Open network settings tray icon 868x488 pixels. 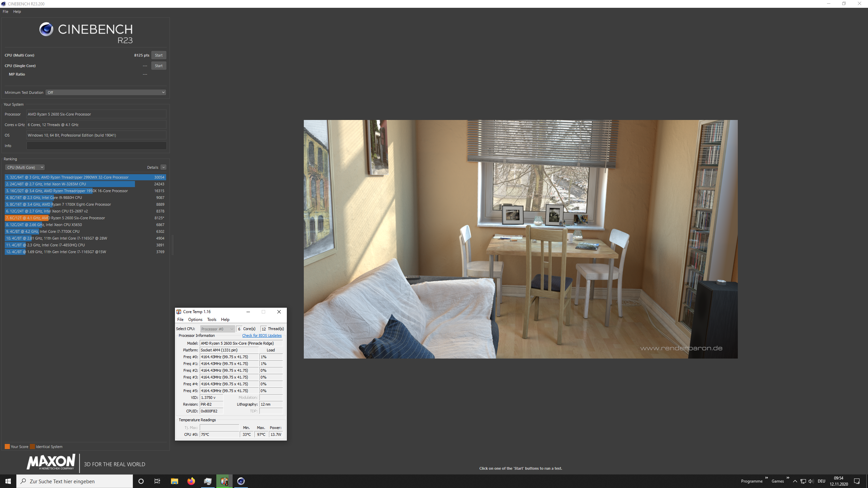pos(803,481)
